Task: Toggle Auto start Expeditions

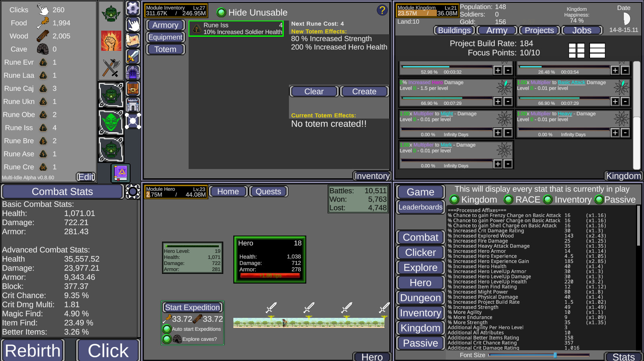Action: click(x=167, y=329)
